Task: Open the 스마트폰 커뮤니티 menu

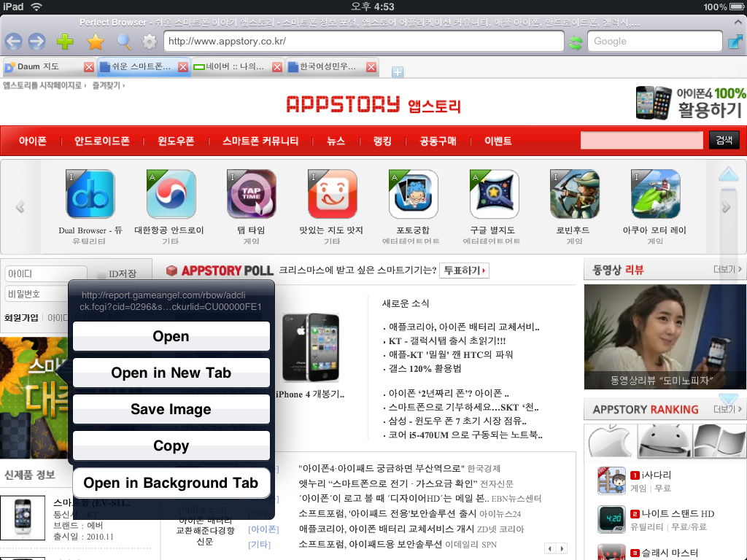Action: pyautogui.click(x=260, y=141)
